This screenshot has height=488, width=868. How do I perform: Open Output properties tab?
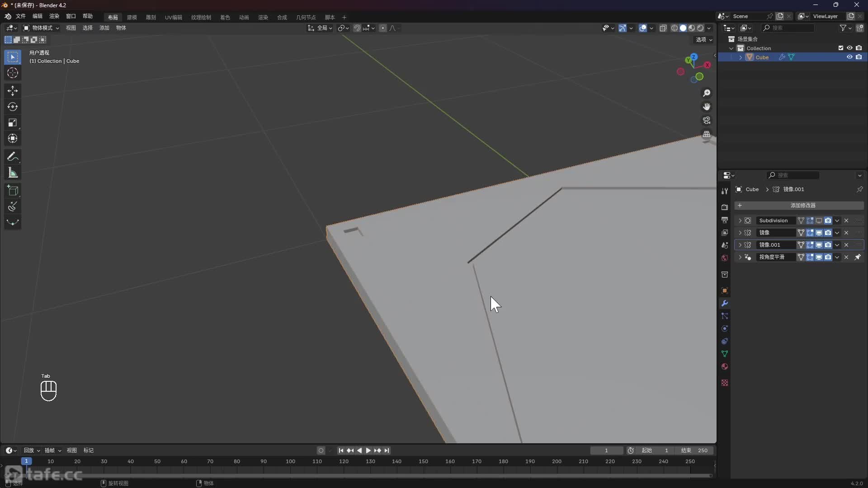[725, 220]
